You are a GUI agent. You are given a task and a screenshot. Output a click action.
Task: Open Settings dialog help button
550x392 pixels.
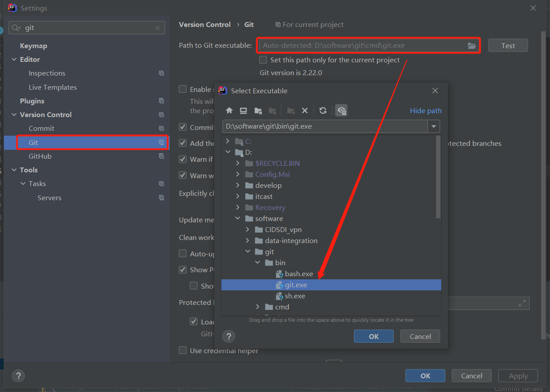(18, 376)
